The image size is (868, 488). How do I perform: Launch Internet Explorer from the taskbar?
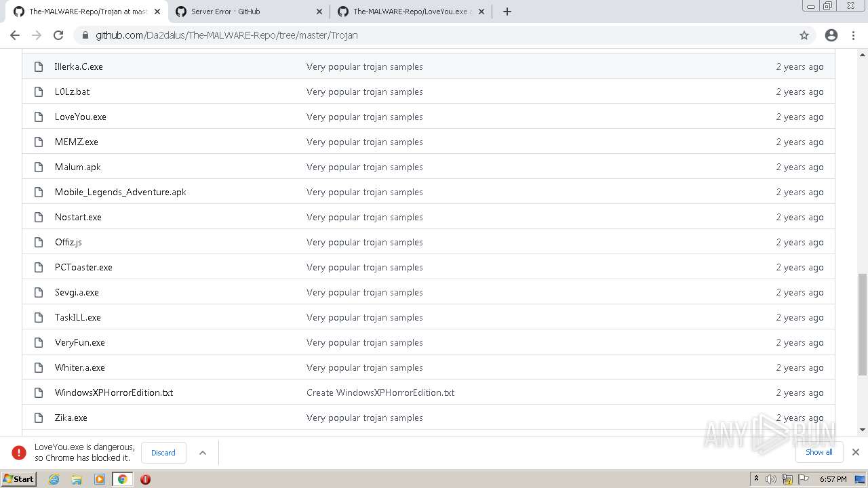point(54,479)
